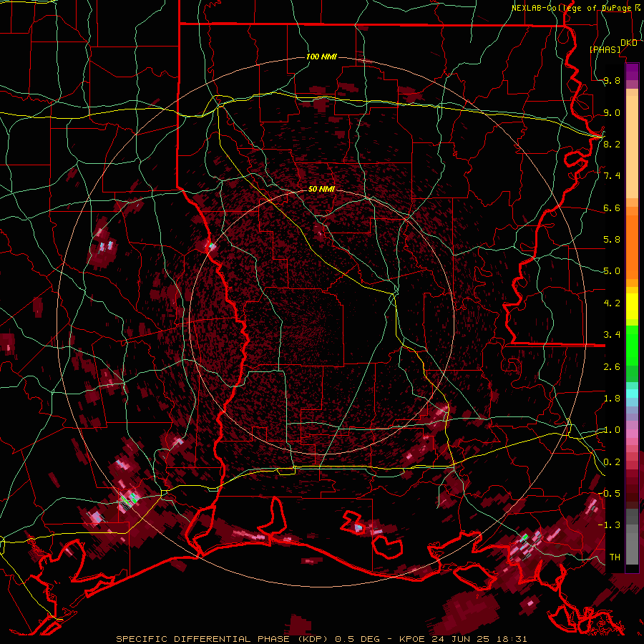This screenshot has width=644, height=644.
Task: Click the [PHAS] legend unit label
Action: point(605,49)
